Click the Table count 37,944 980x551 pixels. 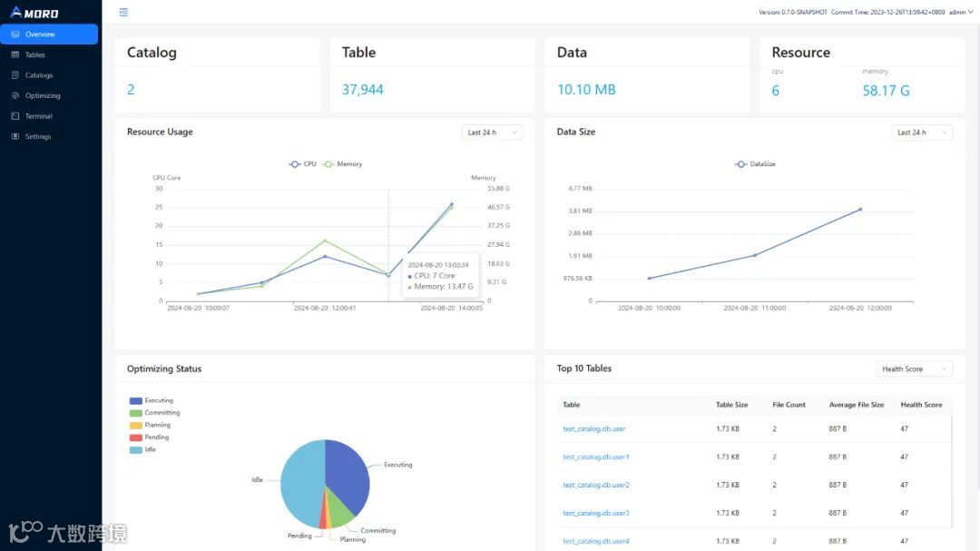point(362,90)
